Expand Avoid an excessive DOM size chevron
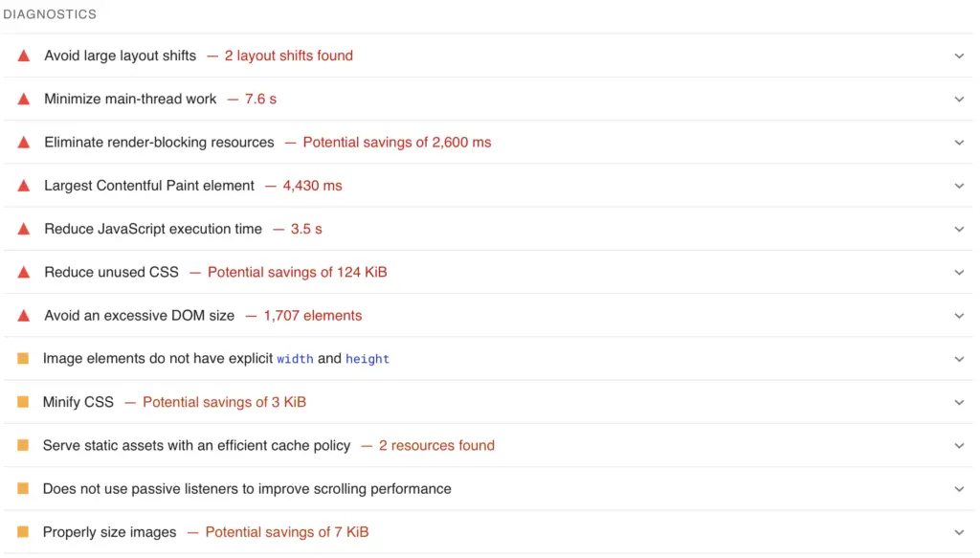980x558 pixels. click(959, 316)
